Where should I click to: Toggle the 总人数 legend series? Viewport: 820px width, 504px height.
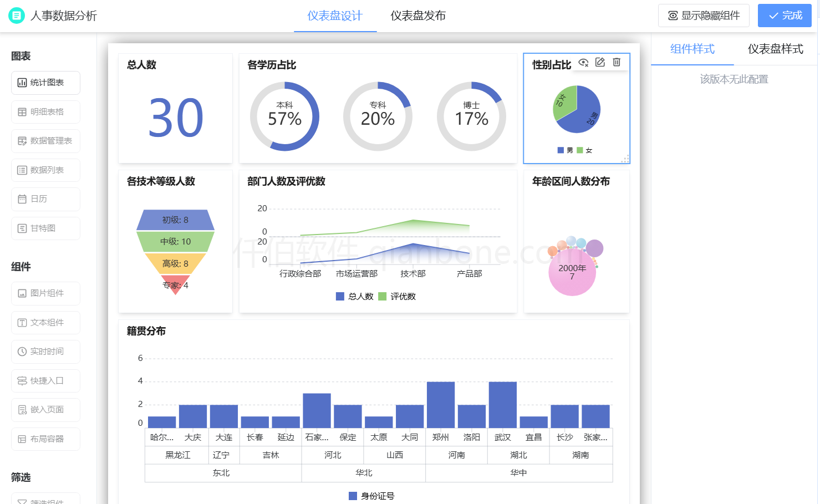[x=355, y=297]
